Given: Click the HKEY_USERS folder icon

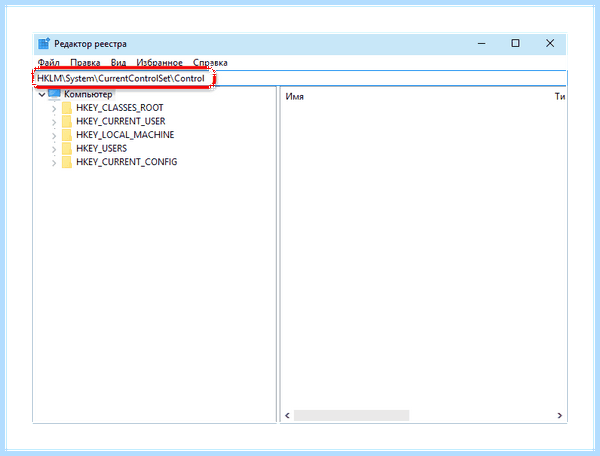Looking at the screenshot, I should [x=67, y=148].
